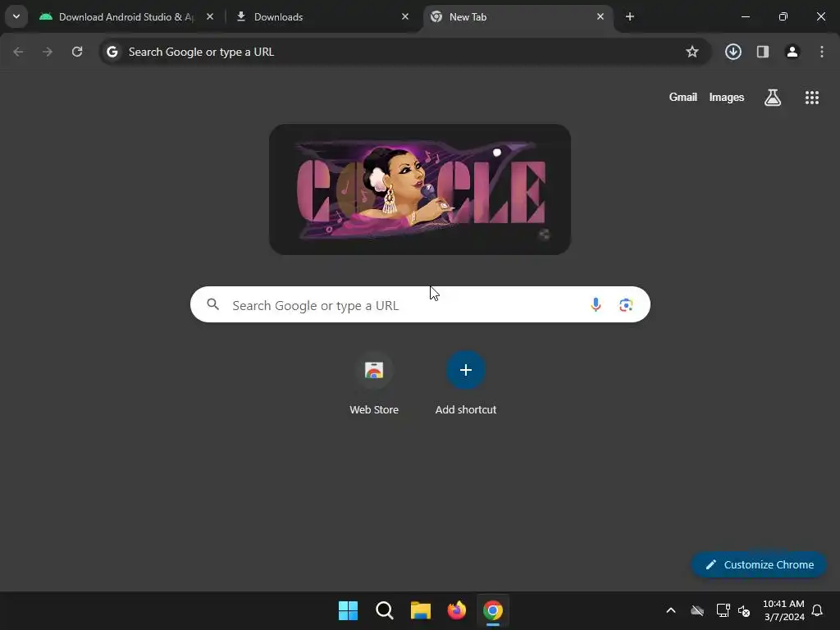Open Search Labs flask icon
840x630 pixels.
[773, 98]
